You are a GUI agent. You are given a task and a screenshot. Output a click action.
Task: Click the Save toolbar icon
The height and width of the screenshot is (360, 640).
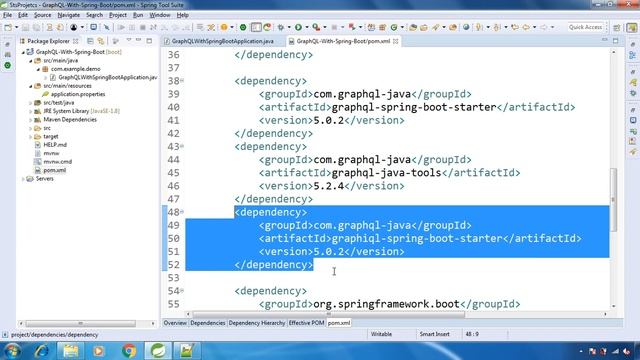tap(25, 27)
